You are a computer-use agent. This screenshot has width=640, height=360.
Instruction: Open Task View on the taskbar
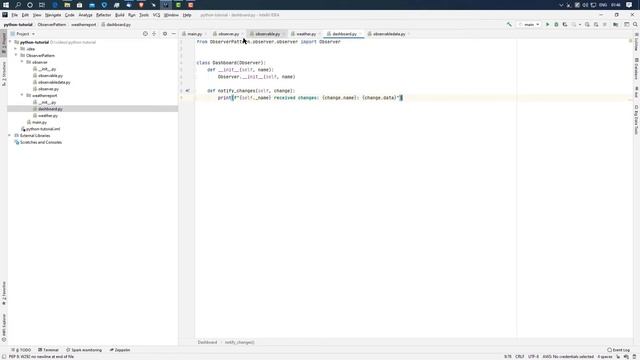[x=42, y=5]
